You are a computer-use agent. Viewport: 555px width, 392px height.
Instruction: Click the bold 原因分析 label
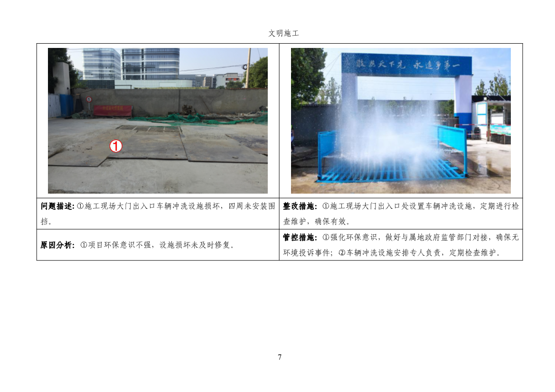tap(57, 245)
